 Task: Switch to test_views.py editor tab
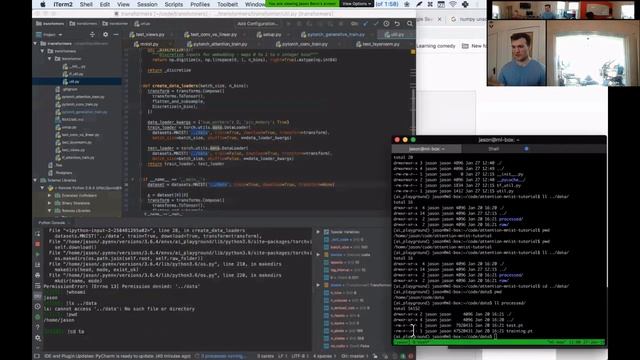(x=149, y=35)
